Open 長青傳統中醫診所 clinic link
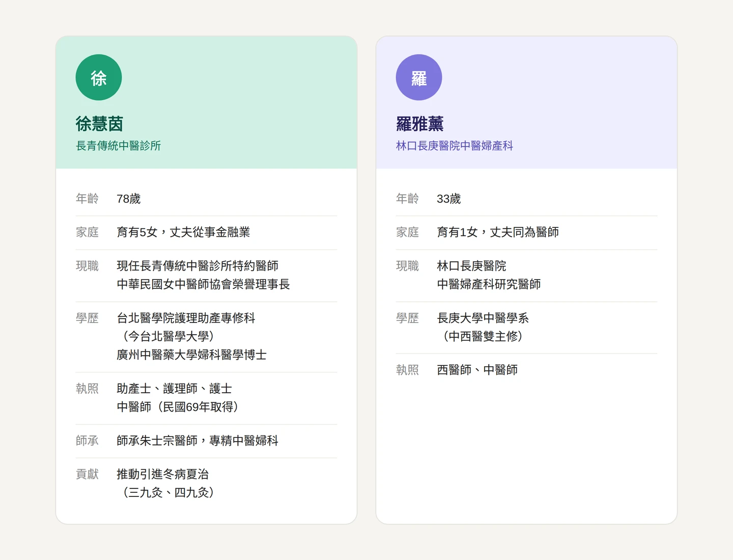The image size is (733, 560). [118, 146]
